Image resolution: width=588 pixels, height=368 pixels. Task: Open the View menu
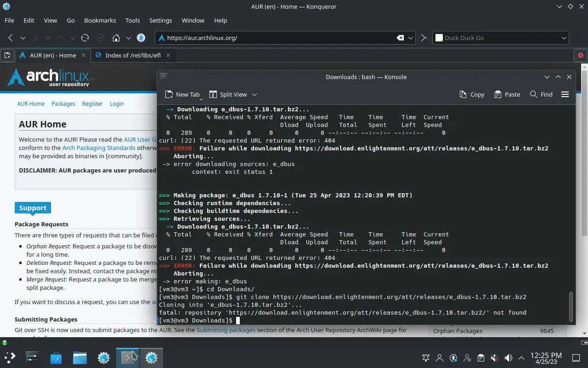click(51, 20)
